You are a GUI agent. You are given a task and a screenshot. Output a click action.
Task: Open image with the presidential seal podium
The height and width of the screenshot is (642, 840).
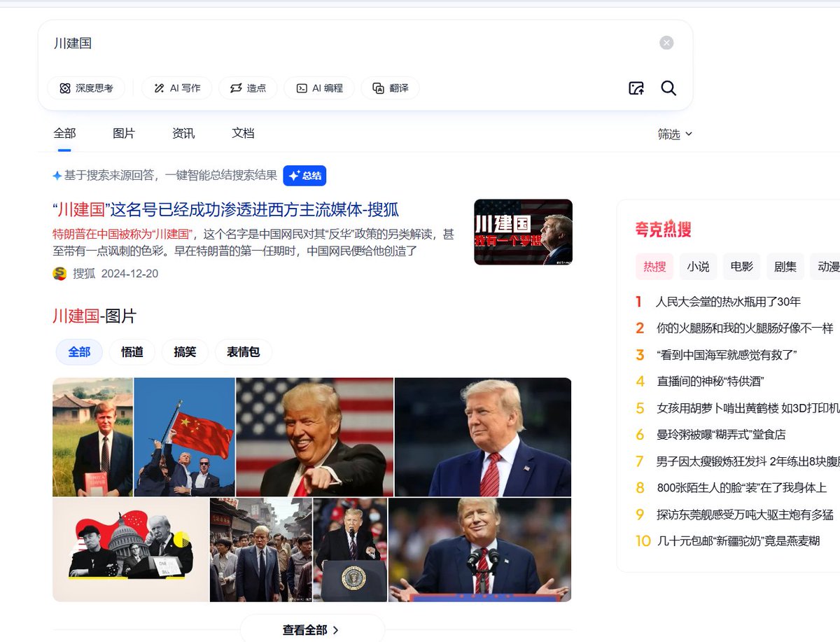point(350,550)
